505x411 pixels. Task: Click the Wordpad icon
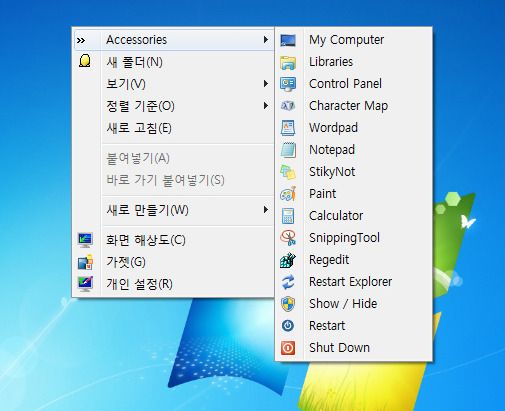pyautogui.click(x=288, y=128)
